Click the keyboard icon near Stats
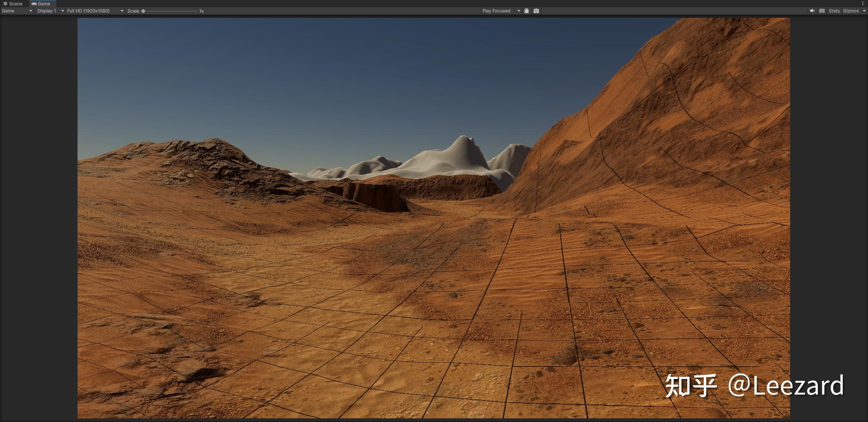 (822, 11)
